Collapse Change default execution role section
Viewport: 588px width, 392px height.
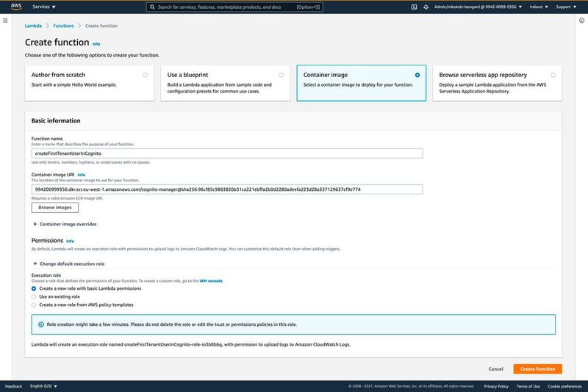coord(69,264)
